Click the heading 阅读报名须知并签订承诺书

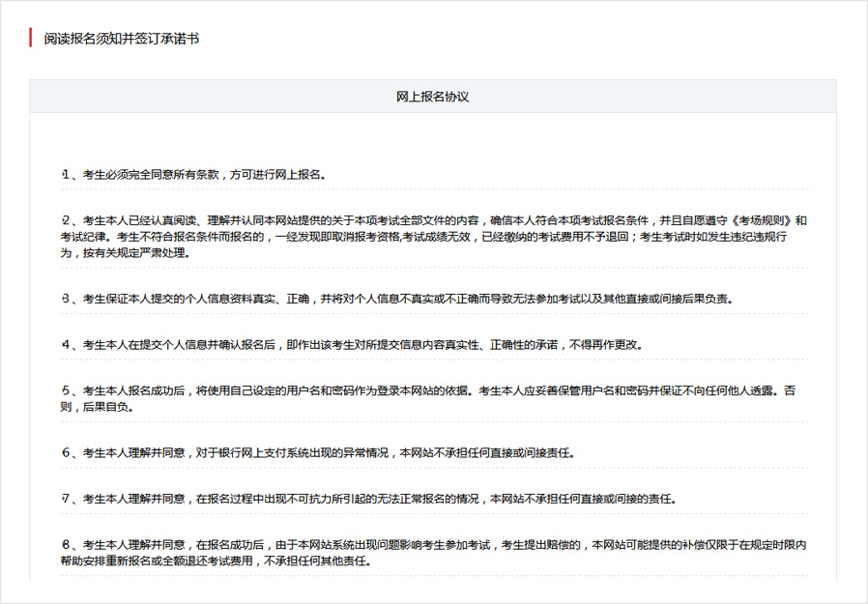click(x=122, y=39)
